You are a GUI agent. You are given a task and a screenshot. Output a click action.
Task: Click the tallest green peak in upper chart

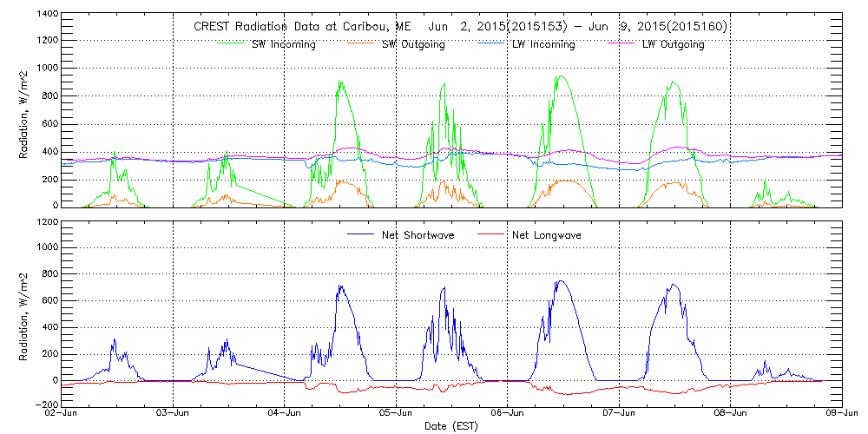point(562,76)
